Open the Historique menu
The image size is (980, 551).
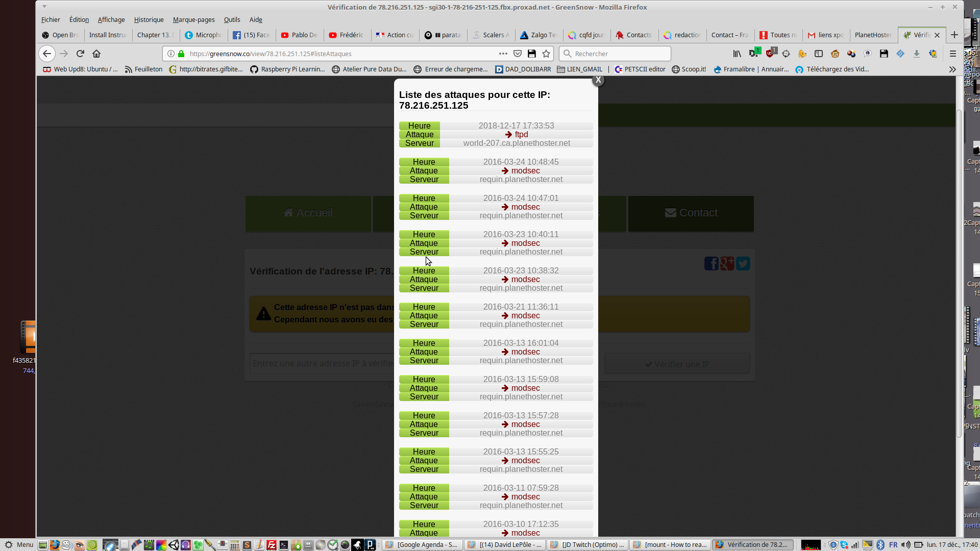[149, 20]
